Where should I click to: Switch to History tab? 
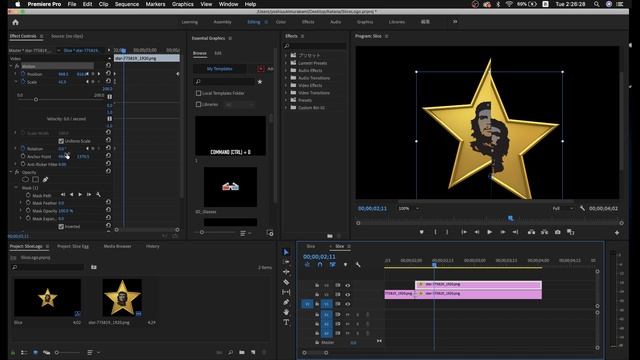[x=153, y=246]
